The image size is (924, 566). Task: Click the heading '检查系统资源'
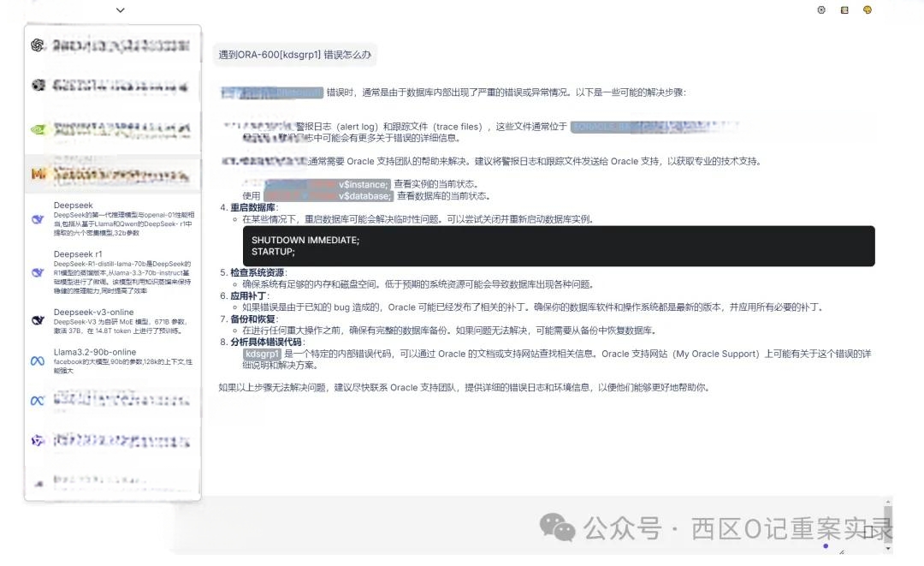258,272
